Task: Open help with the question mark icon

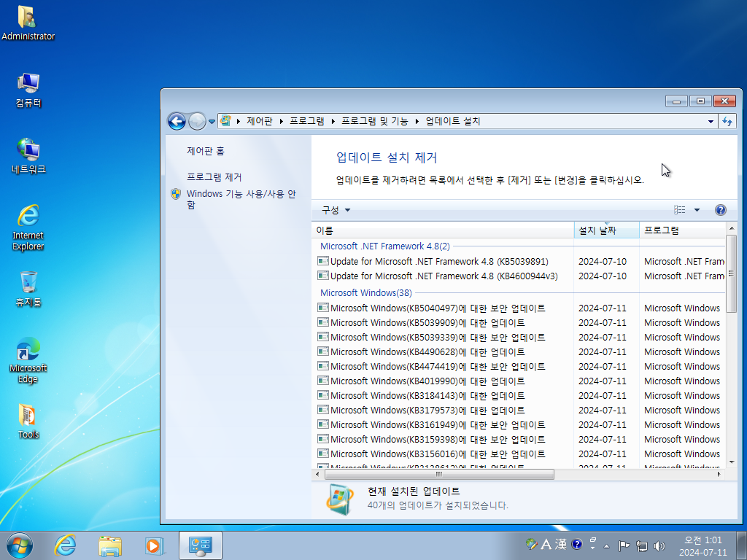Action: click(720, 210)
